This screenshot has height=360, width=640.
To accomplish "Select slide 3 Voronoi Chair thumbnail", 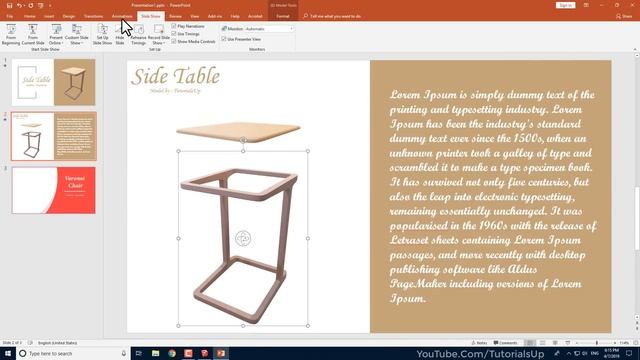I will [x=53, y=190].
